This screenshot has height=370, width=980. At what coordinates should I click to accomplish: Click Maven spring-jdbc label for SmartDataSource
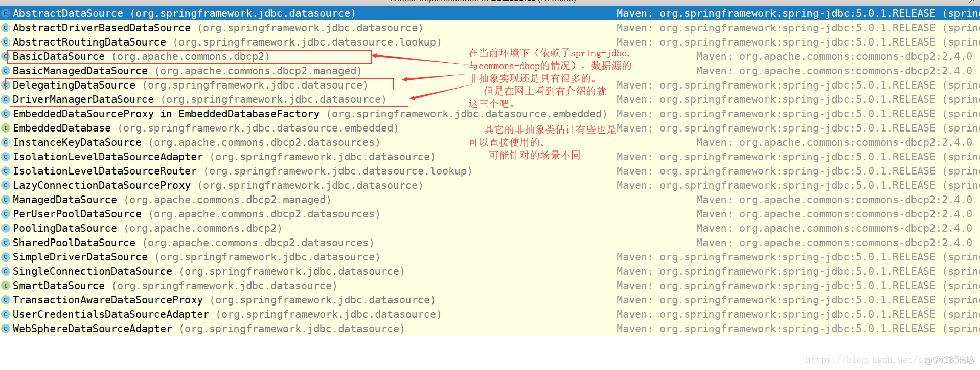(x=798, y=286)
